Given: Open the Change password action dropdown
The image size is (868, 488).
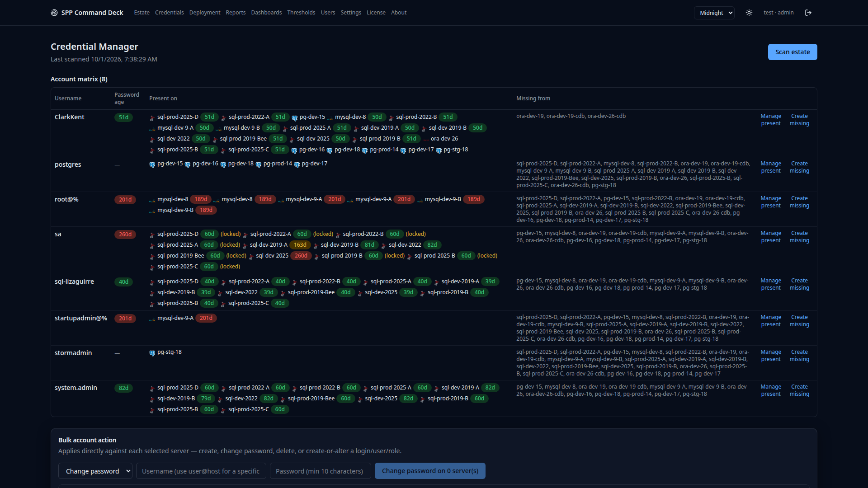Looking at the screenshot, I should coord(95,471).
